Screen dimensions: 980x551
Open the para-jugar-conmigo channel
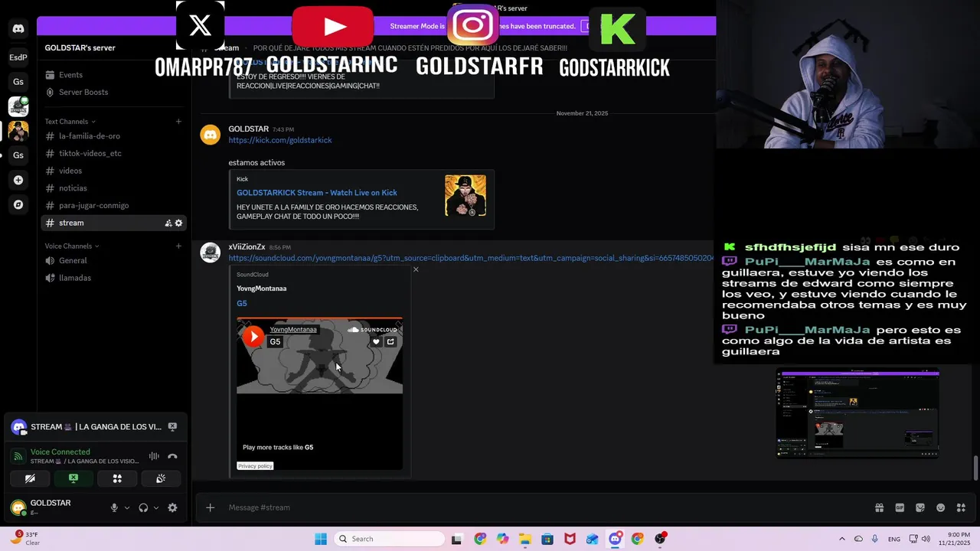coord(113,205)
